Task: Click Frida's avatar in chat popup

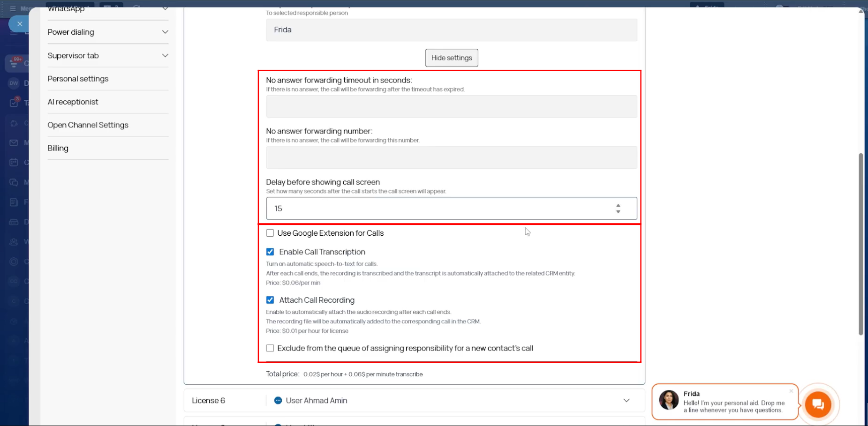Action: 668,400
